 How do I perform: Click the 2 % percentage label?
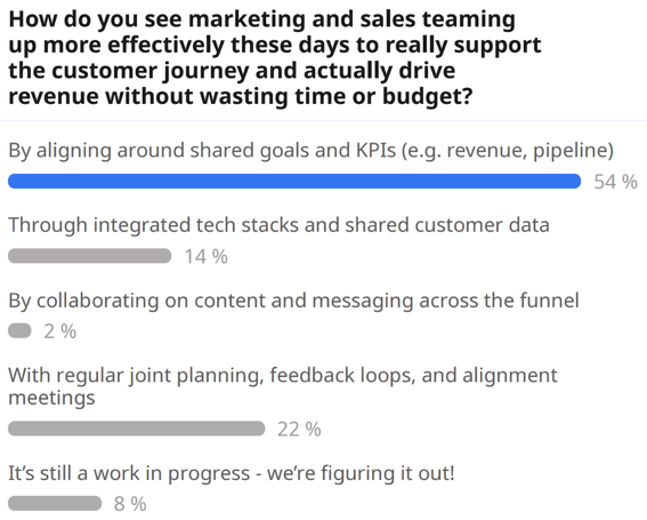[x=60, y=331]
